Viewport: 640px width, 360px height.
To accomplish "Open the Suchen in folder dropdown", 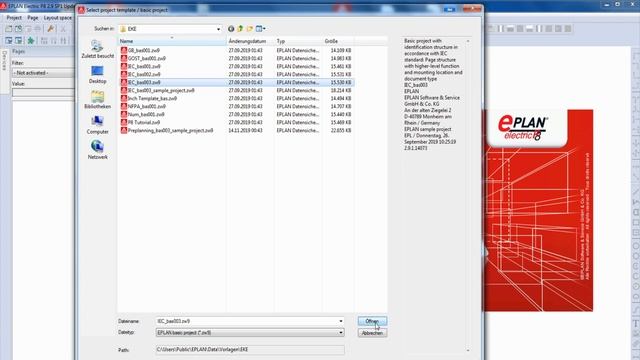I will pyautogui.click(x=218, y=29).
